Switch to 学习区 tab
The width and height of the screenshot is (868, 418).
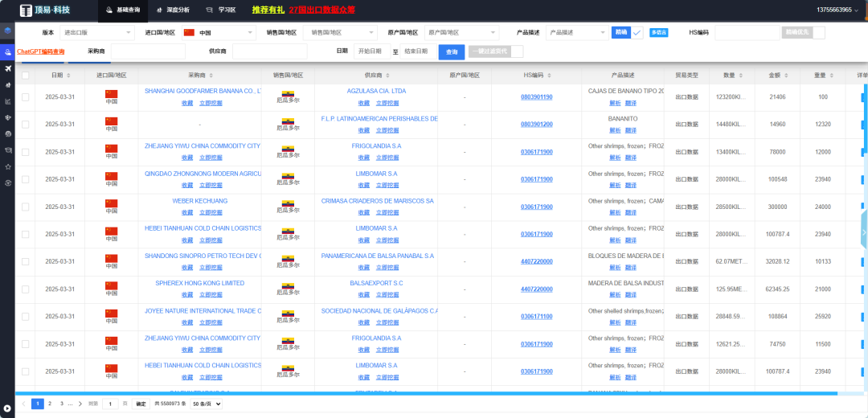pos(220,10)
